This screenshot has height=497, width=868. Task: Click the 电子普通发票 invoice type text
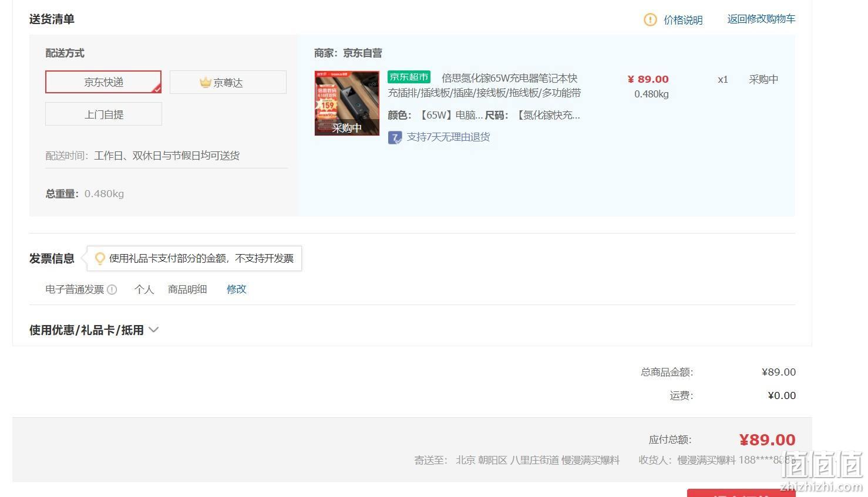click(75, 289)
